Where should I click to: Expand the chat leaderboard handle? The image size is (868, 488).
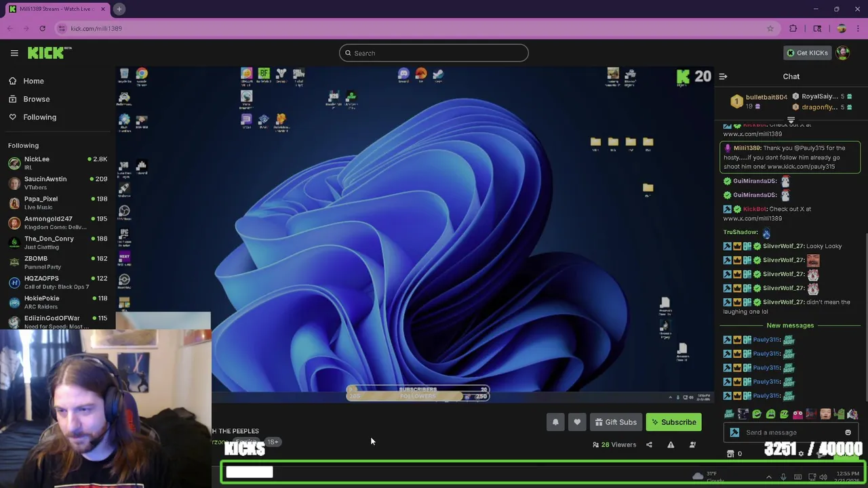coord(791,120)
